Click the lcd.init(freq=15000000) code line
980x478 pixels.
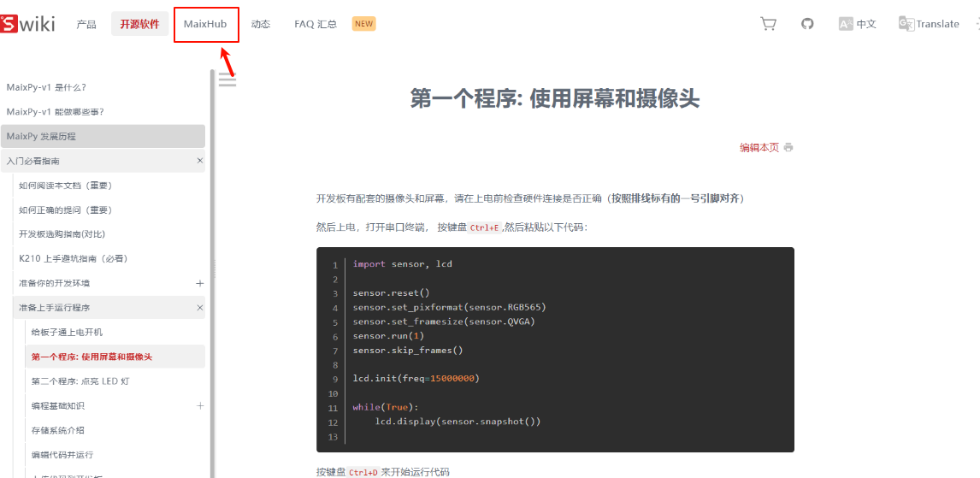pyautogui.click(x=416, y=379)
